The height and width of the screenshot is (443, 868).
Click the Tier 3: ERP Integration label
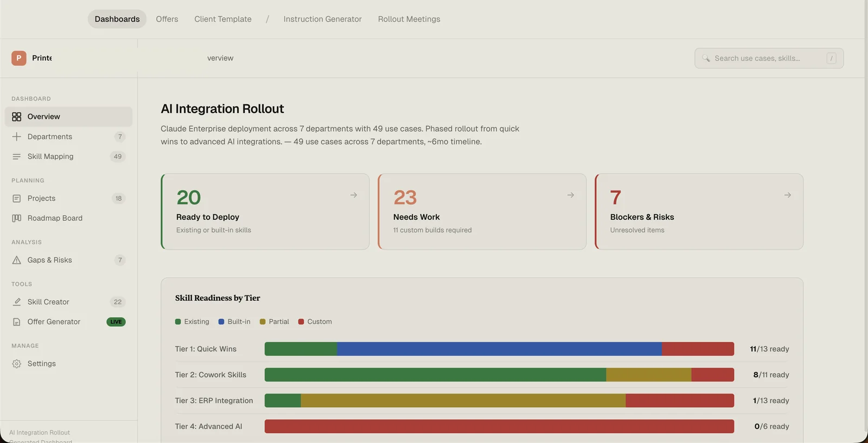point(214,401)
